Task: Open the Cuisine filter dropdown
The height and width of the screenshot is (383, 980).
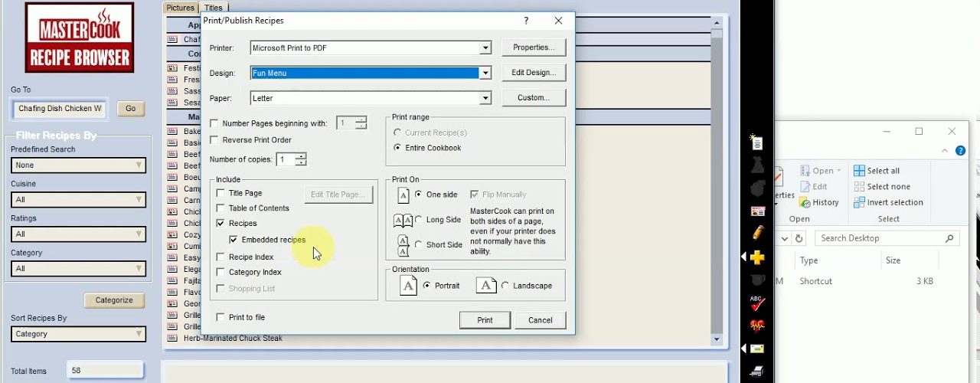Action: click(x=78, y=200)
